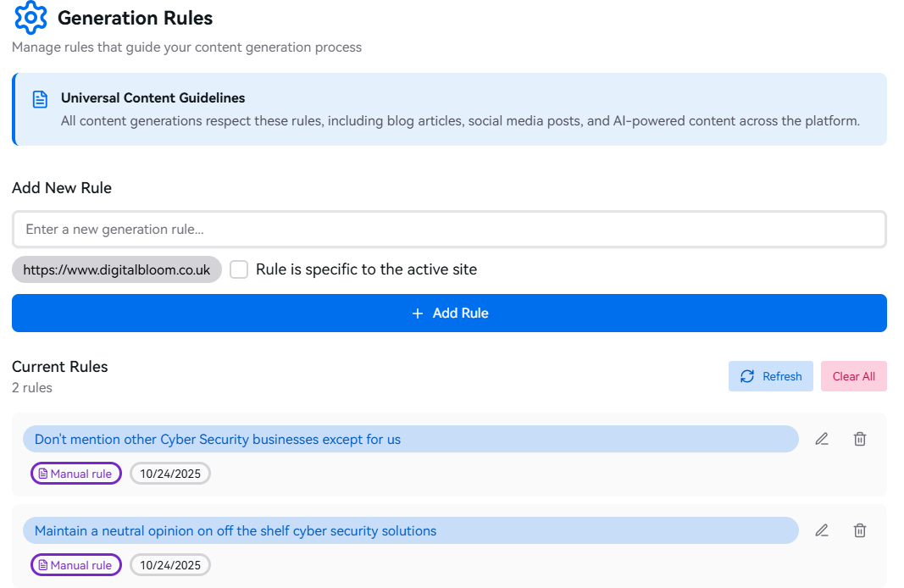The image size is (904, 588).
Task: Click the Manual rule badge on the second rule
Action: point(76,565)
